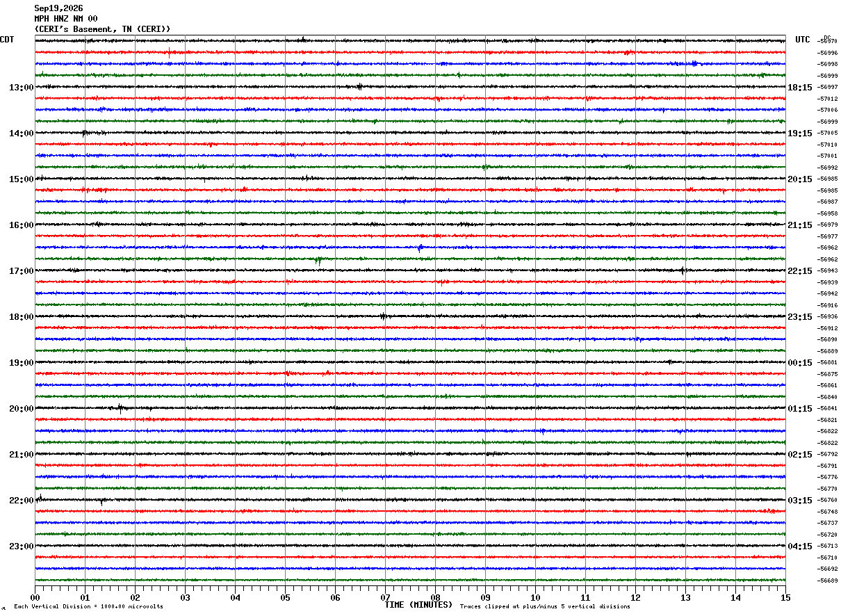Click the UTC timezone header
Image resolution: width=841 pixels, height=616 pixels.
803,40
